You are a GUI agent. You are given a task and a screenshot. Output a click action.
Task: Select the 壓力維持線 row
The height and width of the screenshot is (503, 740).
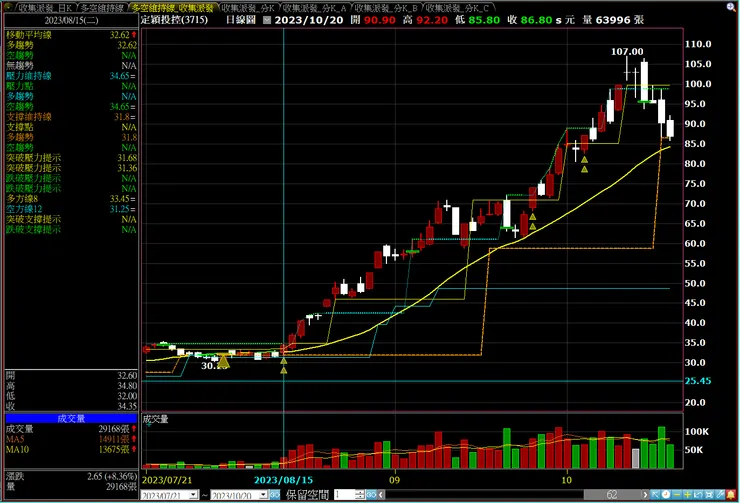pyautogui.click(x=71, y=76)
